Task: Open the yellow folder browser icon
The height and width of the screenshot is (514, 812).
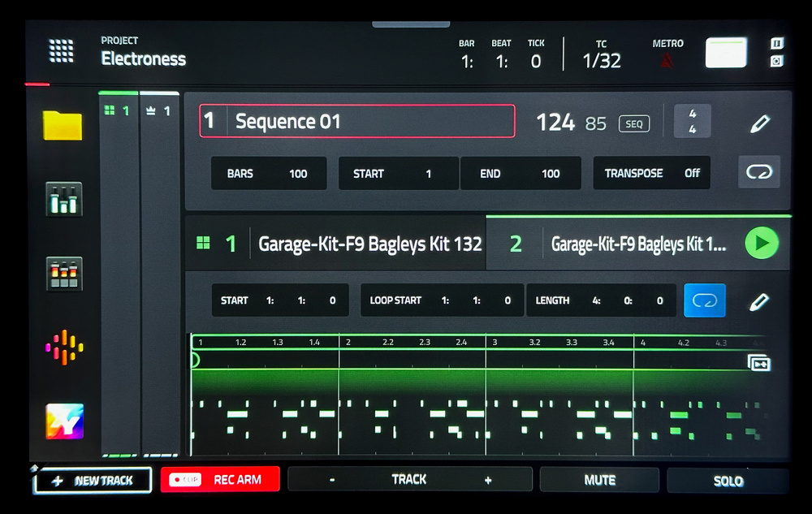Action: (x=63, y=125)
